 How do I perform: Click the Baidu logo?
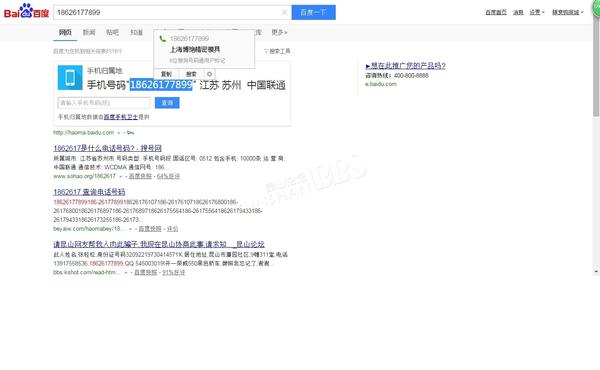[x=26, y=11]
